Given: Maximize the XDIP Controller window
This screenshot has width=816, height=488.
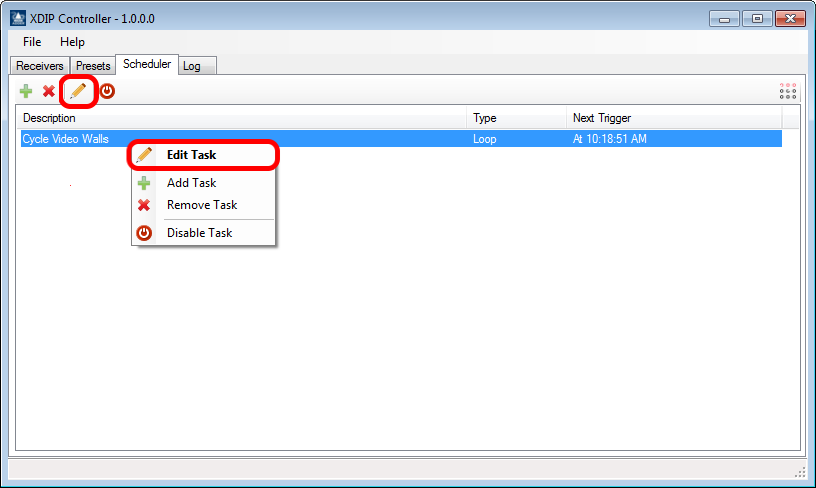Looking at the screenshot, I should (757, 19).
